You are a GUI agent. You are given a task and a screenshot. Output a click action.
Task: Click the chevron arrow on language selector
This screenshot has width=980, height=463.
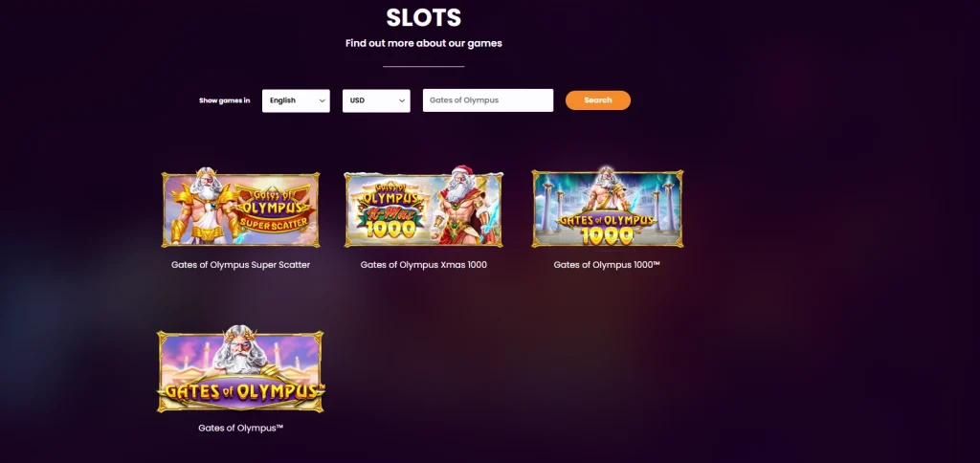321,100
